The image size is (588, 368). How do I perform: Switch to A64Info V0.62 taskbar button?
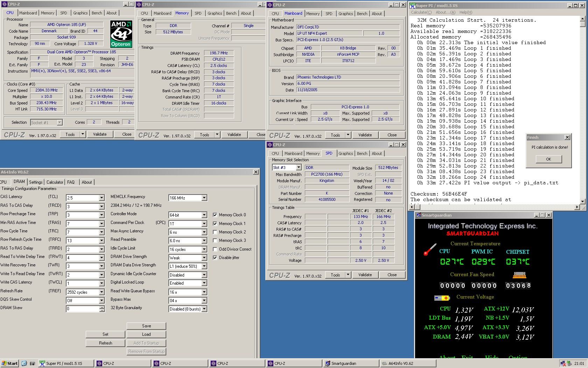[408, 363]
